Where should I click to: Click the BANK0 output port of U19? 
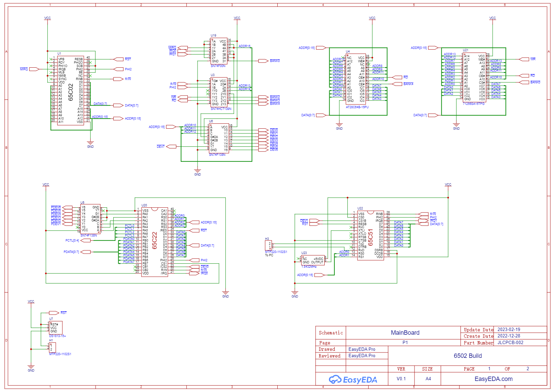[x=263, y=61]
